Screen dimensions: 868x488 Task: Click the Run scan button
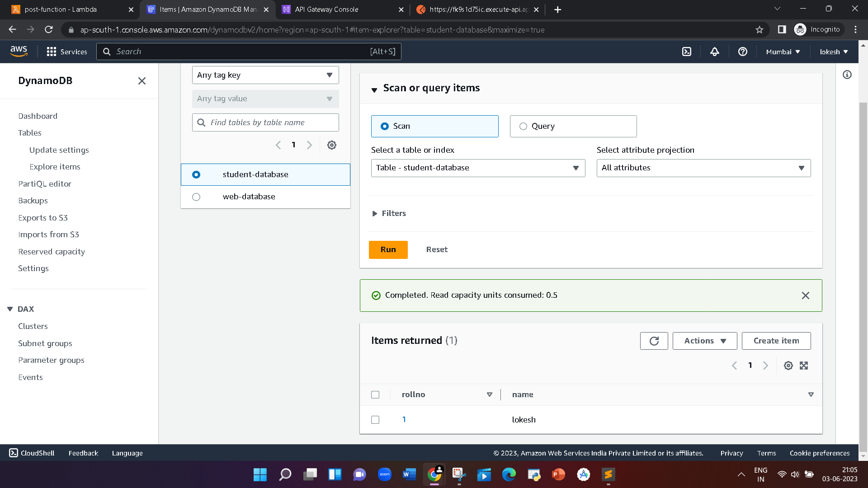(388, 249)
